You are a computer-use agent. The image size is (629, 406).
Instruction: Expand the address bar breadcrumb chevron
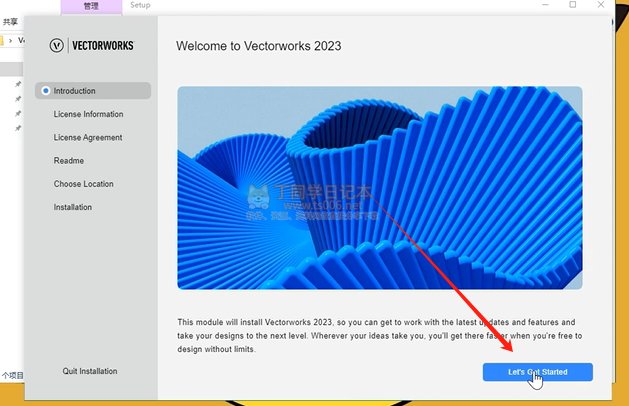pos(10,41)
